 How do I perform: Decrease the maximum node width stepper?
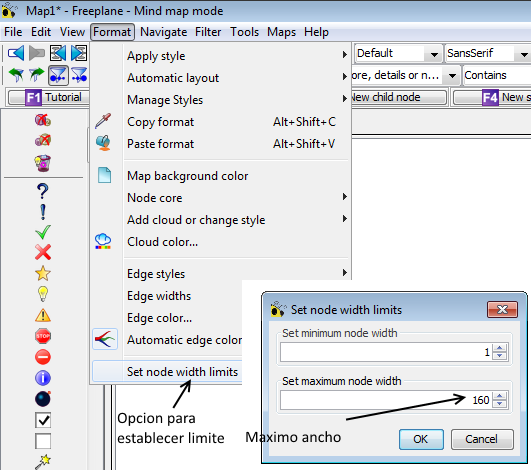point(500,404)
